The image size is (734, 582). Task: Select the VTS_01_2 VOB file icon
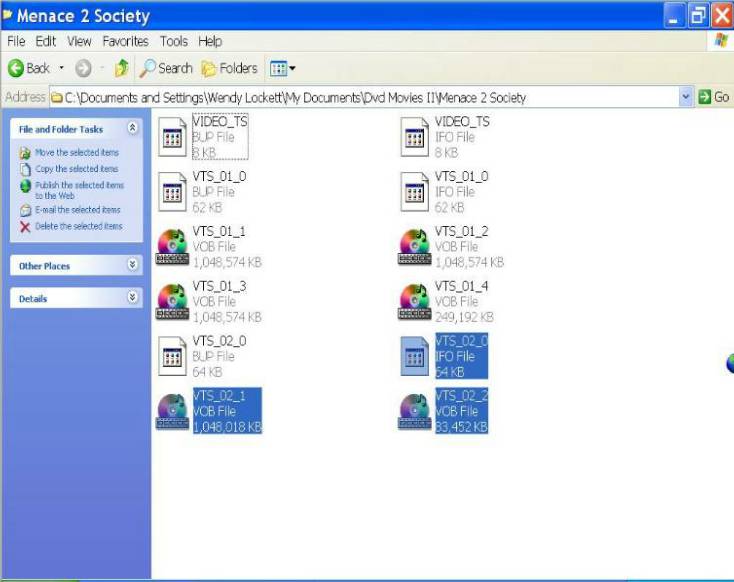[x=415, y=247]
